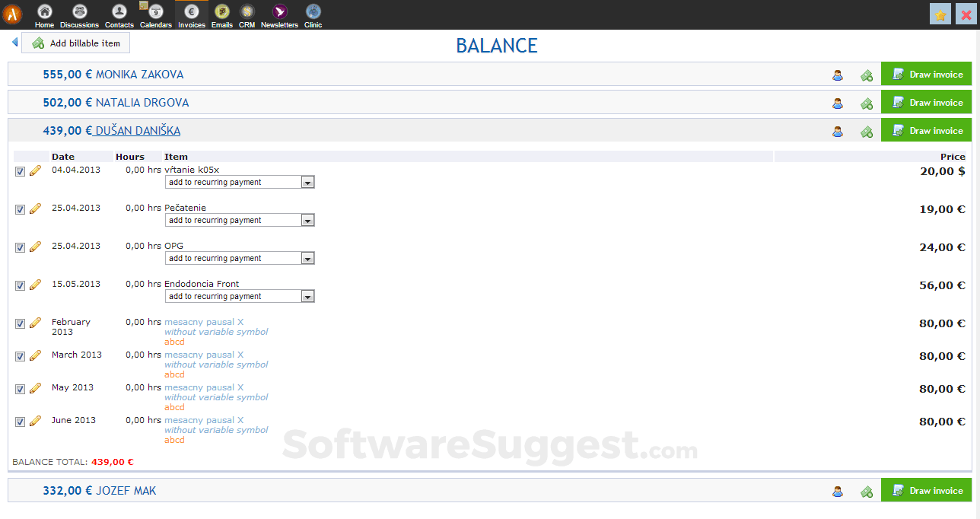Viewport: 980px width, 519px height.
Task: Open recurring payment dropdown for OPG
Action: tap(240, 258)
